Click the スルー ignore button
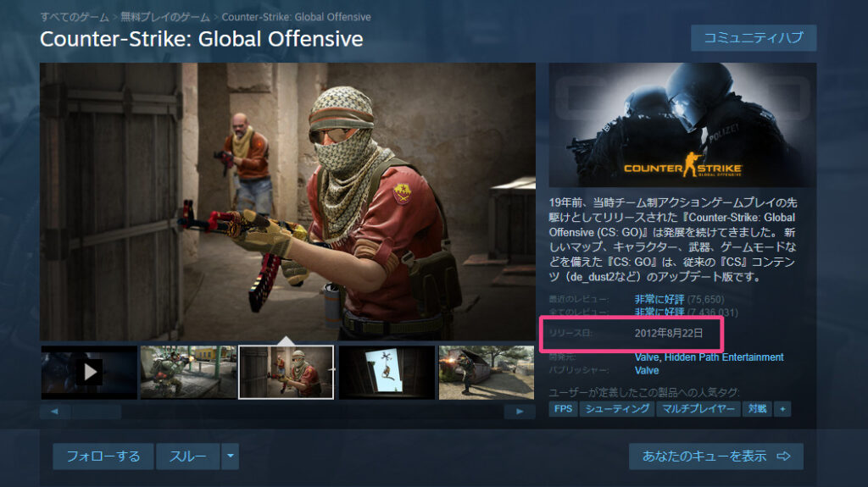 [x=188, y=456]
